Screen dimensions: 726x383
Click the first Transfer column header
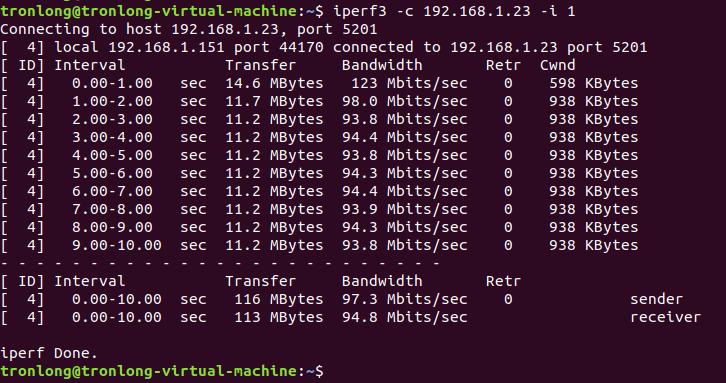261,65
